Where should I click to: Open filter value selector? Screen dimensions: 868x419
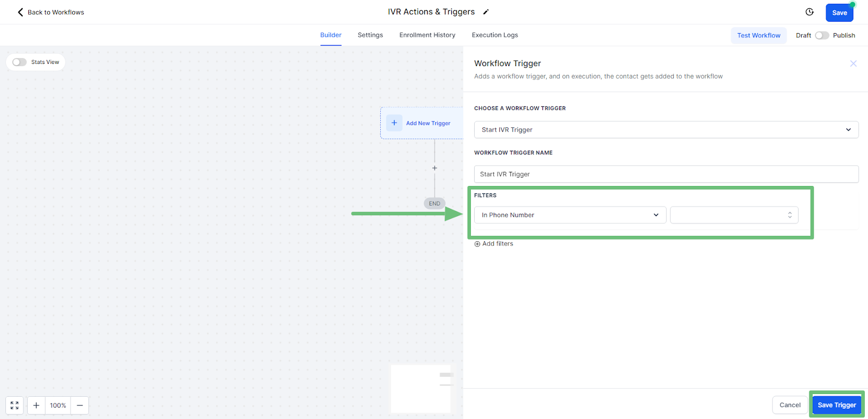[734, 215]
